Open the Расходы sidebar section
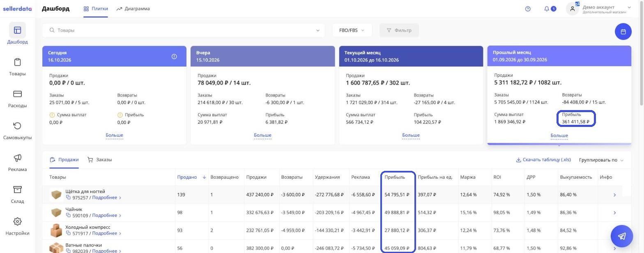 (17, 98)
